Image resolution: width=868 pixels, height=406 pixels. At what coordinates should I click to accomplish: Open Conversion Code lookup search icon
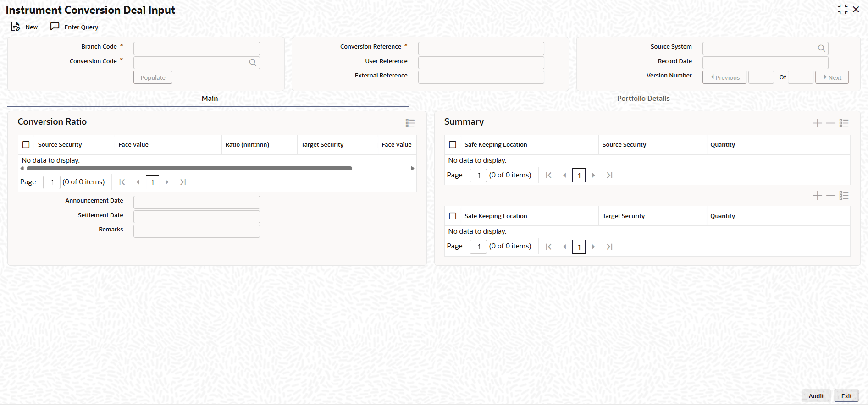(x=253, y=63)
